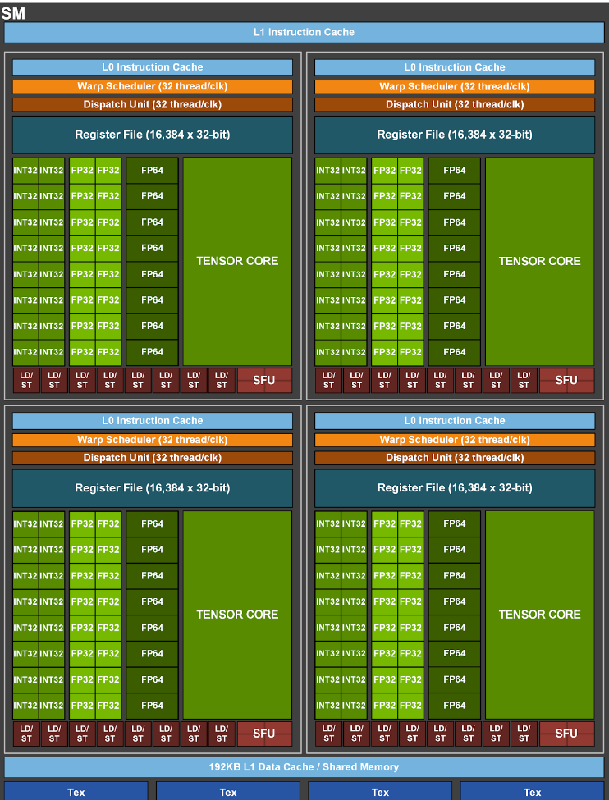
Task: Click the Register File in the top-left partition
Action: 153,135
